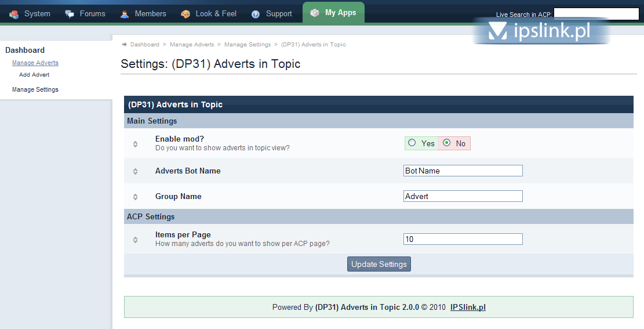This screenshot has width=644, height=329.
Task: Follow the IPSlink.pl footer link
Action: (x=468, y=307)
